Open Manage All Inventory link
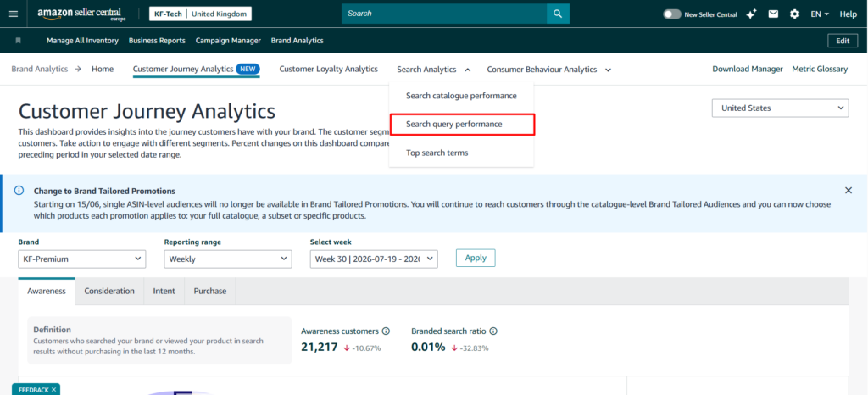The width and height of the screenshot is (868, 395). (82, 41)
